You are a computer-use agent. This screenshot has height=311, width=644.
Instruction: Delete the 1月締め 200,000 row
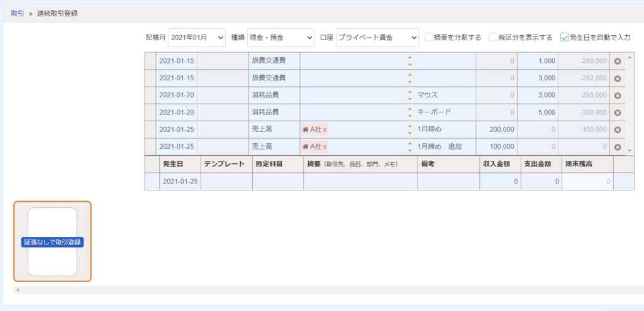(618, 129)
